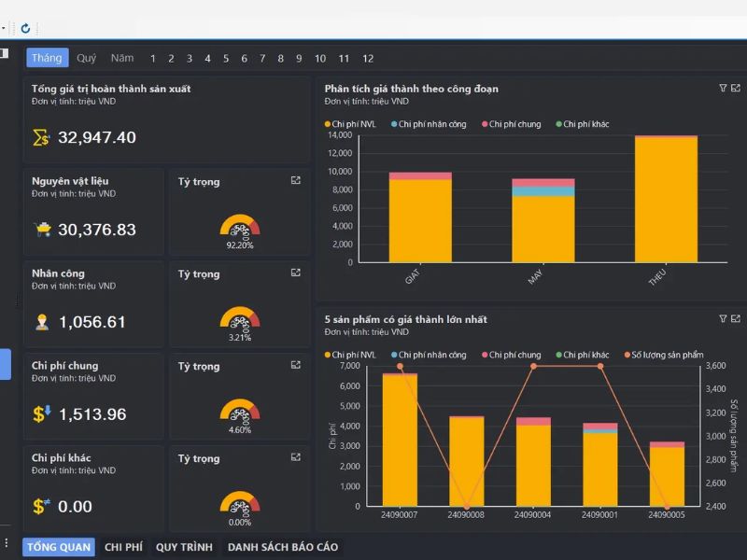Expand the Nhân công Tỷ trọng gauge

[296, 273]
